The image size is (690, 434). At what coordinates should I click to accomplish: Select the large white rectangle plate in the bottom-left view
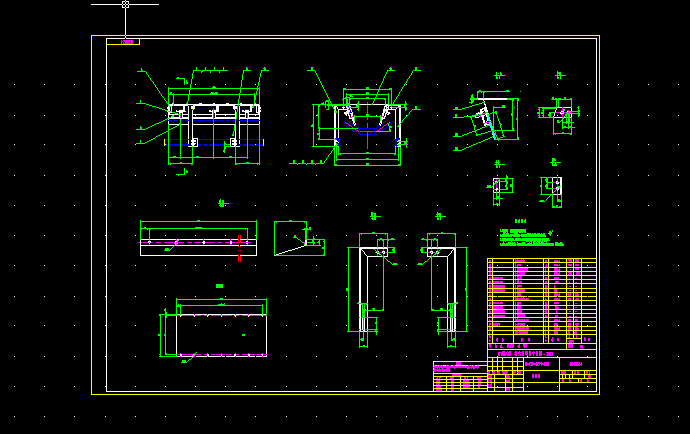(221, 335)
